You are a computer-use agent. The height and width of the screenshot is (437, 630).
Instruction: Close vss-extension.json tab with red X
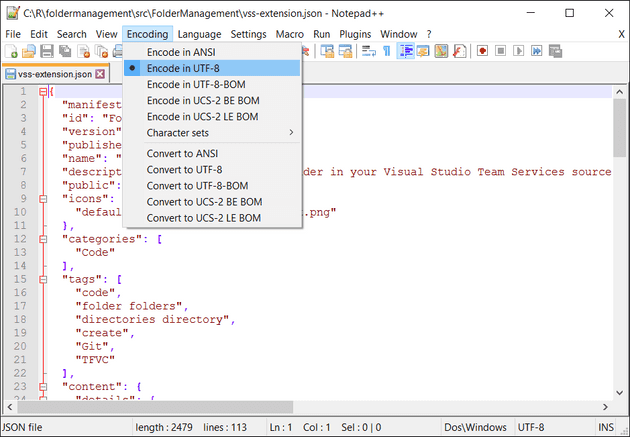click(x=100, y=74)
